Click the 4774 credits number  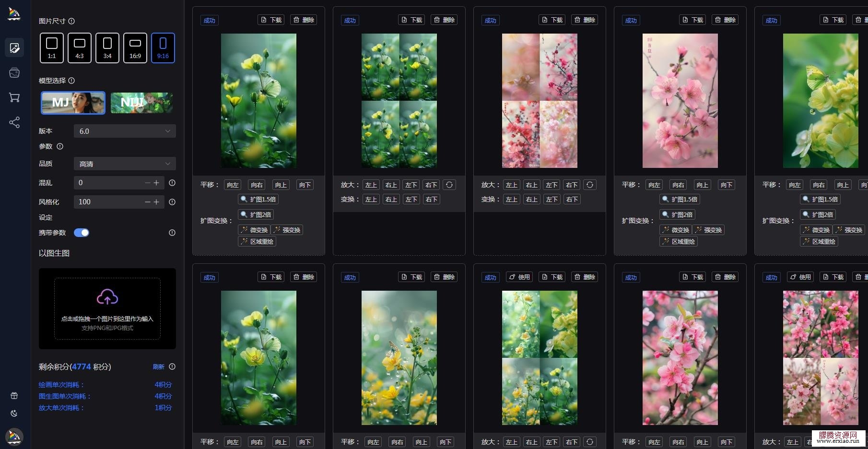(82, 366)
